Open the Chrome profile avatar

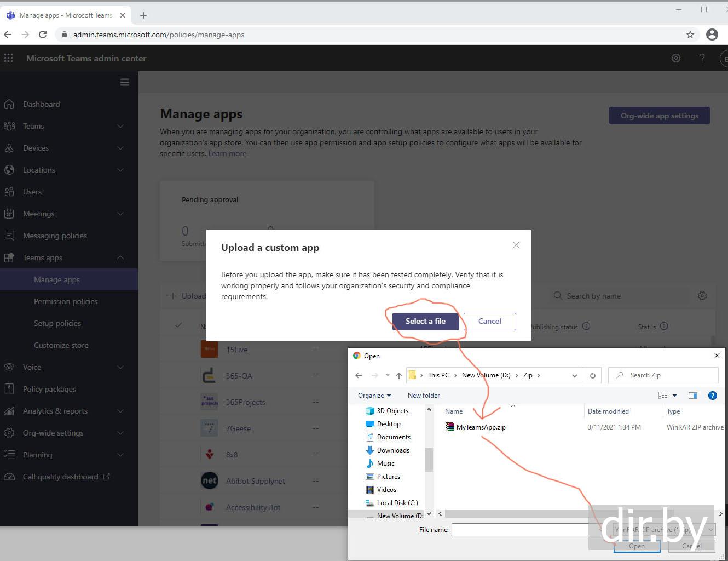click(x=712, y=35)
